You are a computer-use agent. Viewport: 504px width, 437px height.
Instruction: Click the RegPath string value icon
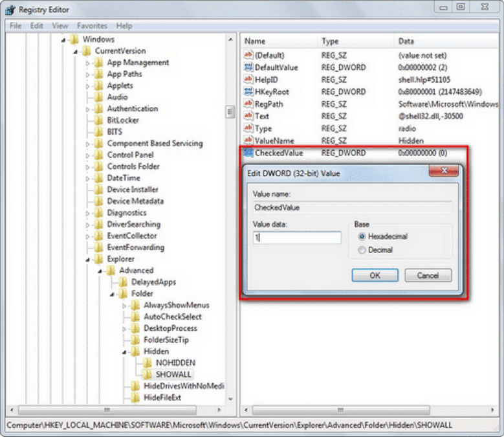tap(248, 104)
